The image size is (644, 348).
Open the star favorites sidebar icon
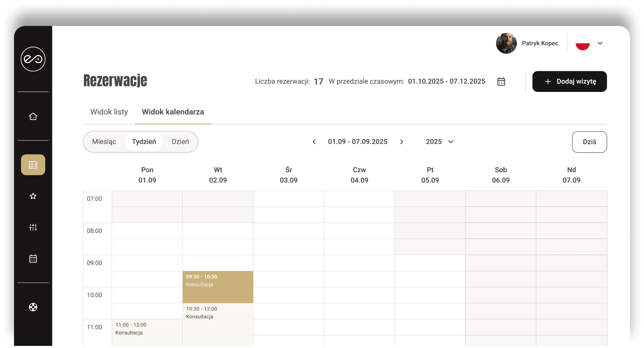pyautogui.click(x=33, y=196)
